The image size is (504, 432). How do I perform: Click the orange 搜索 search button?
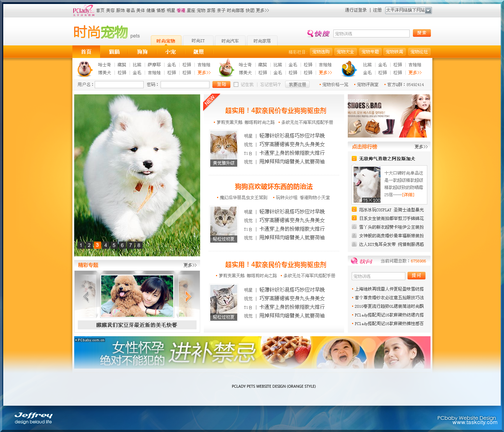(x=422, y=33)
